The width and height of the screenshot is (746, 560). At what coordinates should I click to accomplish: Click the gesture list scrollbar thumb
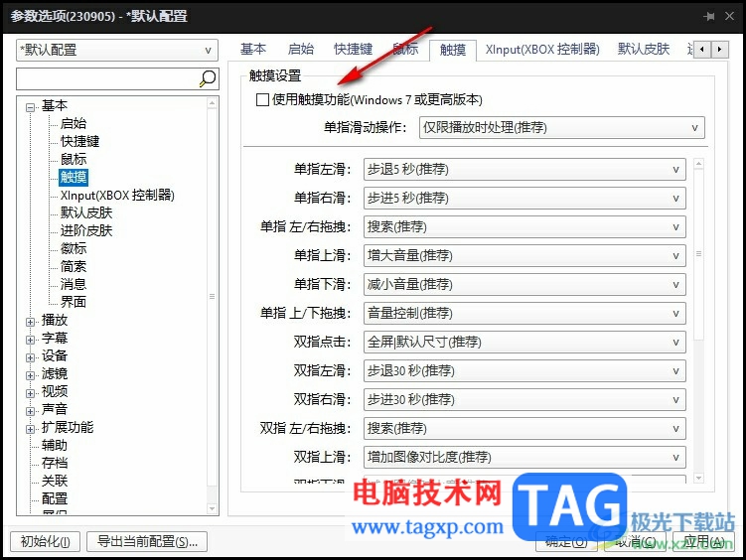(698, 254)
